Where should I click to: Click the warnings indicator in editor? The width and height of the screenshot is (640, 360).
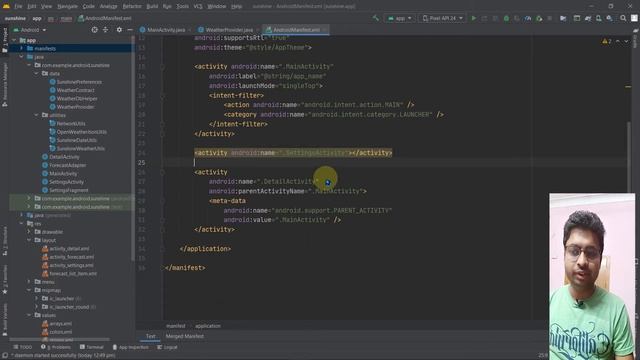click(607, 41)
